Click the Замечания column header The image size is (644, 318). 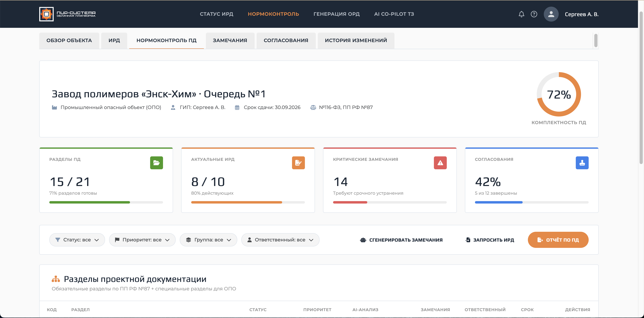pos(435,310)
